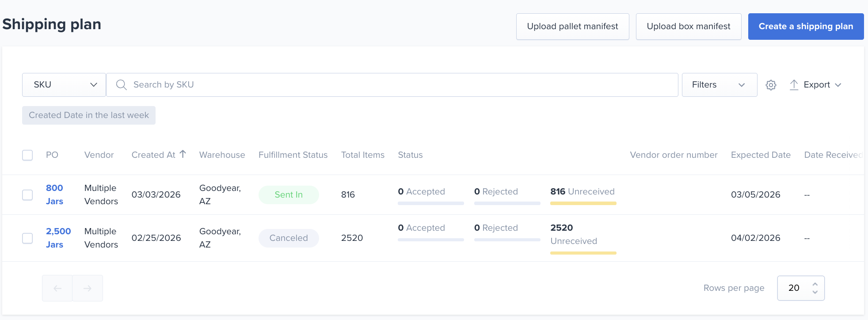Check the 2,500 Jars row checkbox

[x=27, y=238]
